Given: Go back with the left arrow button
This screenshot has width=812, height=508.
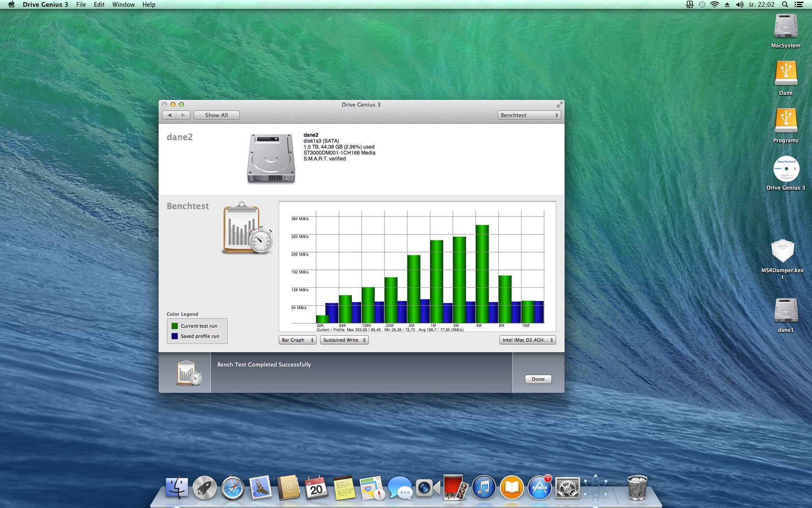Looking at the screenshot, I should [x=170, y=115].
